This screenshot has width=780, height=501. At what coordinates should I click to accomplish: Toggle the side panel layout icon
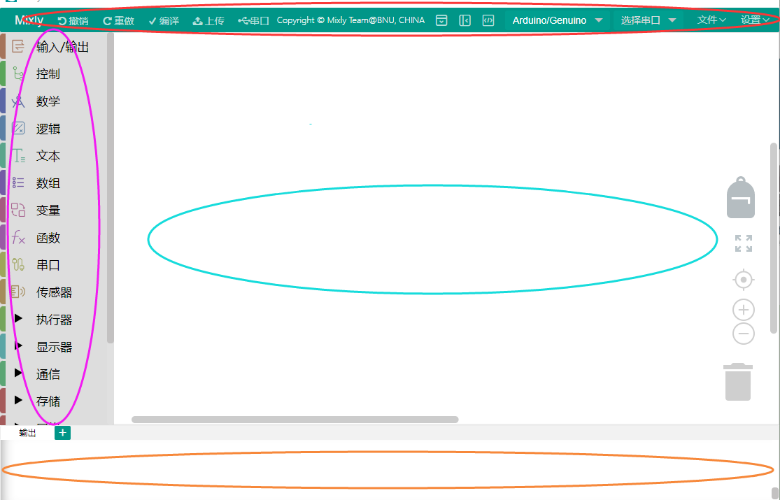coord(465,20)
